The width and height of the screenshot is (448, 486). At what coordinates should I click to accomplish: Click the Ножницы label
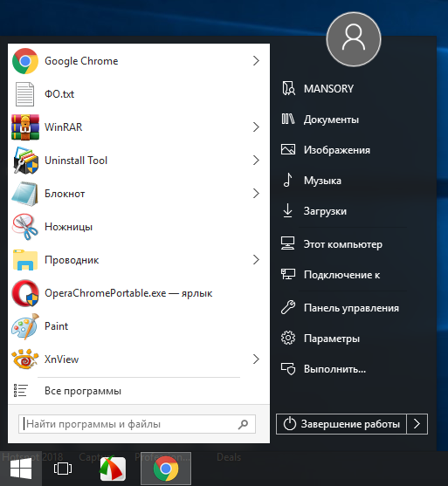pyautogui.click(x=69, y=227)
